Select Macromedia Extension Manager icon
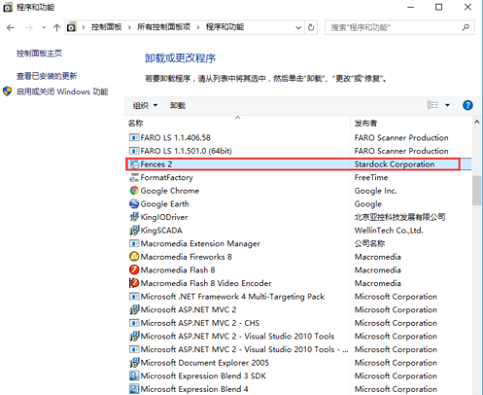This screenshot has width=483, height=395. pyautogui.click(x=134, y=243)
